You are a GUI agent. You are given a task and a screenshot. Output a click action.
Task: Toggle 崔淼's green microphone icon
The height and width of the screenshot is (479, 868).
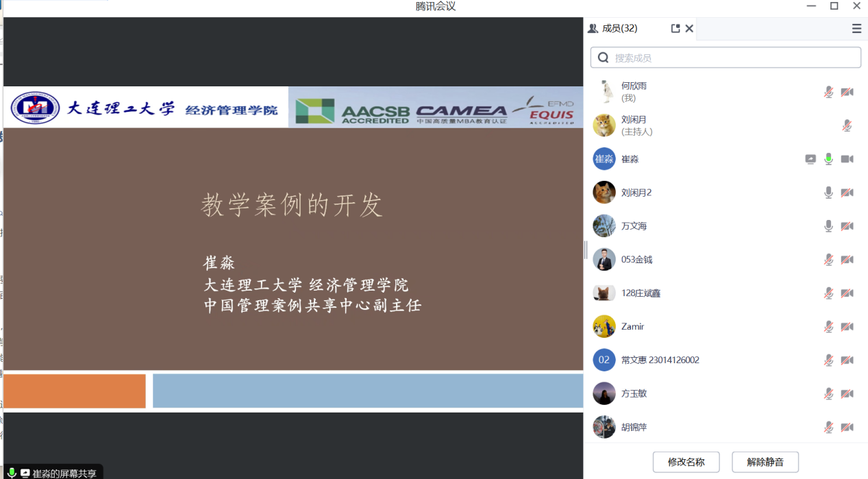pyautogui.click(x=828, y=159)
